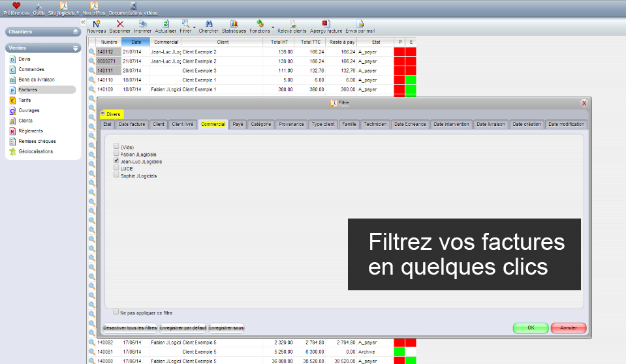Uncheck the Jean-Luc JLogiciels checkbox
The height and width of the screenshot is (364, 626).
(x=116, y=160)
